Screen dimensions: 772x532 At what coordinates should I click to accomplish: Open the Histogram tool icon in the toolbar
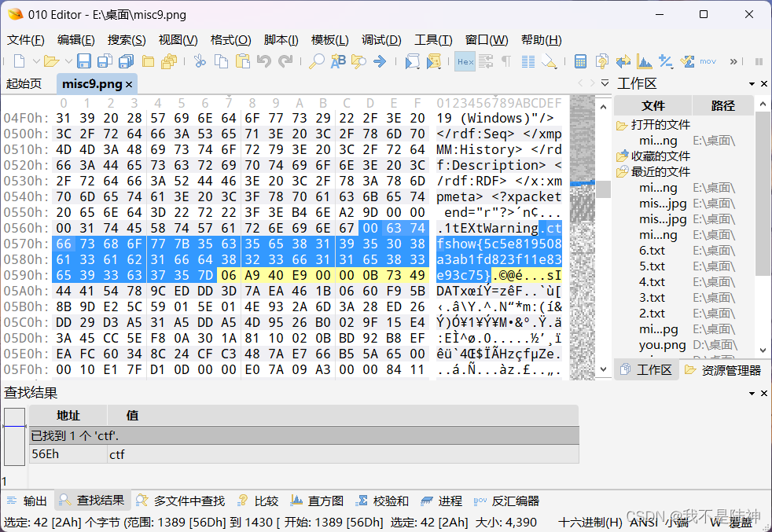coord(644,61)
